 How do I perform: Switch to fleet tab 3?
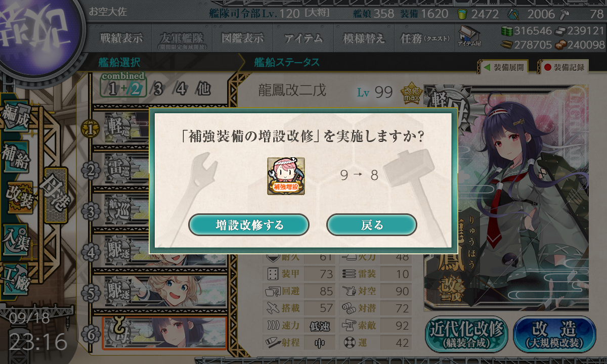tap(158, 89)
